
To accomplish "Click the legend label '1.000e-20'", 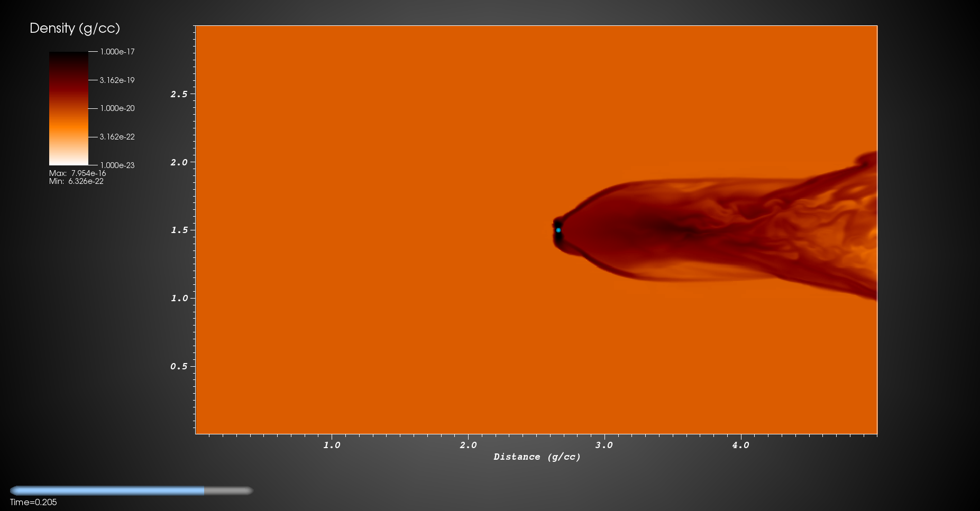I will pos(117,108).
